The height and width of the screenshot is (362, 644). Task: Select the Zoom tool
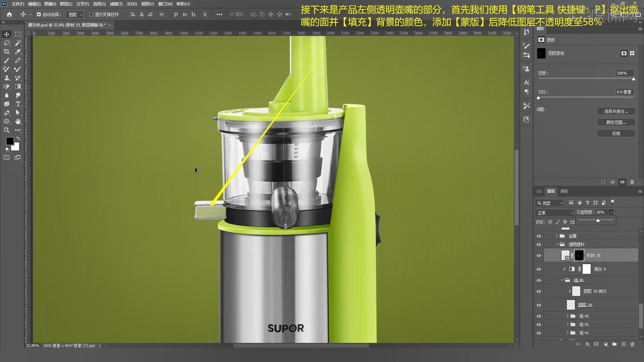7,130
